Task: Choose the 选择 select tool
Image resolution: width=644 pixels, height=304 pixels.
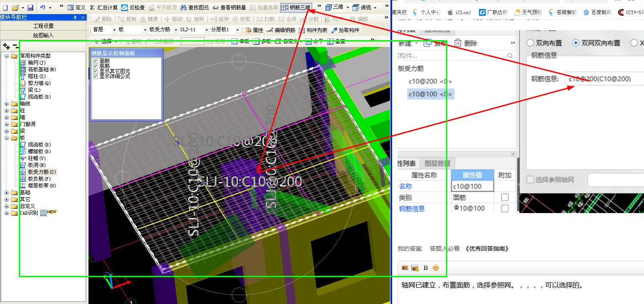Action: tap(103, 41)
